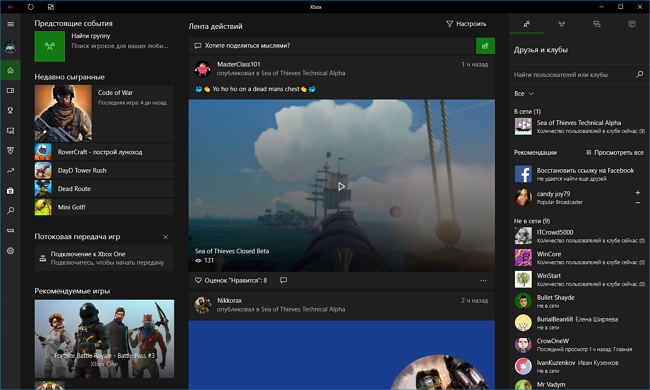Open the Code of War game tile
The height and width of the screenshot is (390, 650).
tap(104, 113)
